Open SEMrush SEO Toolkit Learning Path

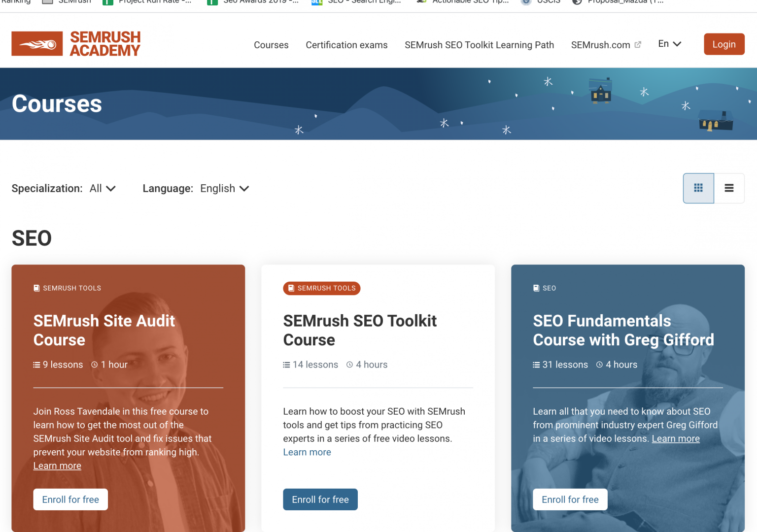[479, 45]
